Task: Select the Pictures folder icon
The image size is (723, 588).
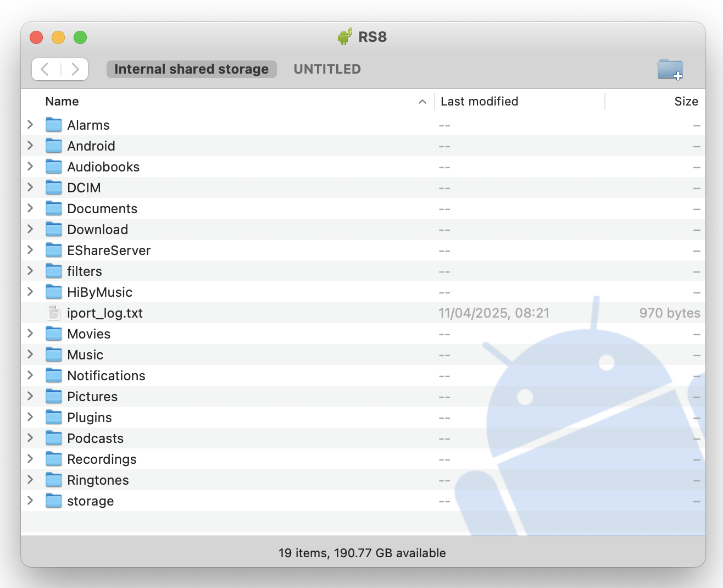Action: 54,397
